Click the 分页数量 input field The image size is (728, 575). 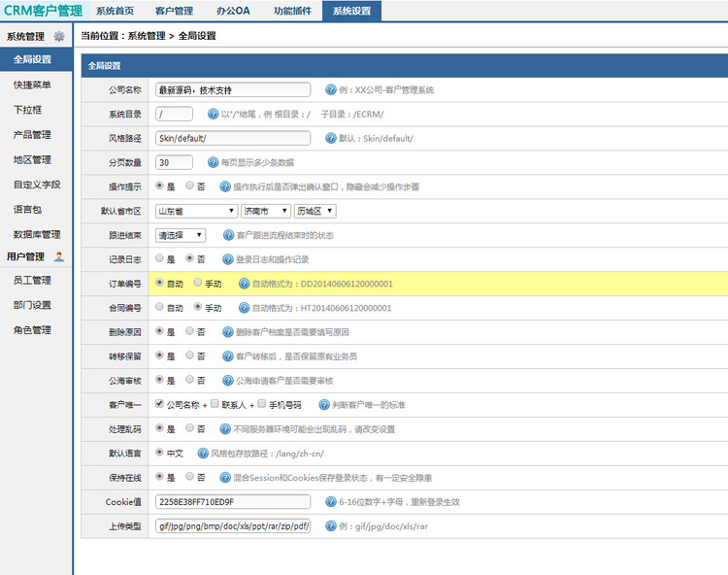[174, 162]
